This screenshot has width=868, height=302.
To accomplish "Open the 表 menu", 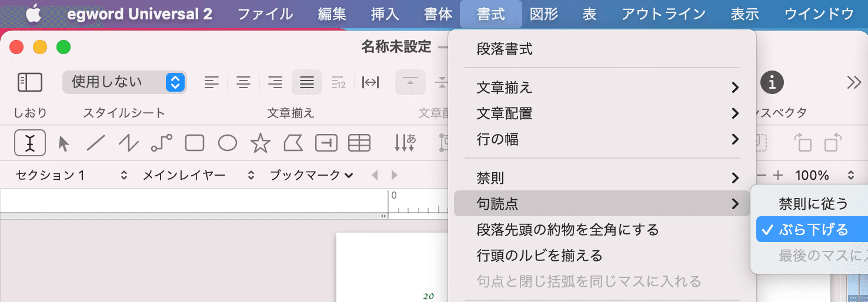I will (x=590, y=14).
